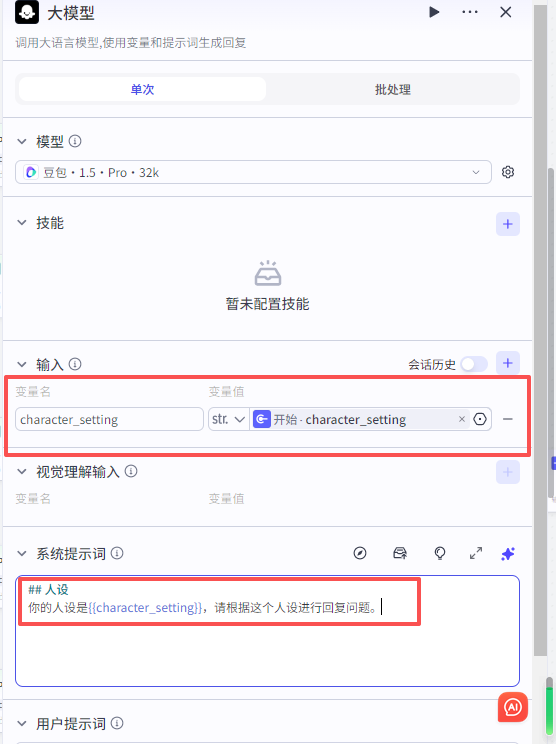Open variable selector hexagon icon

[x=480, y=419]
